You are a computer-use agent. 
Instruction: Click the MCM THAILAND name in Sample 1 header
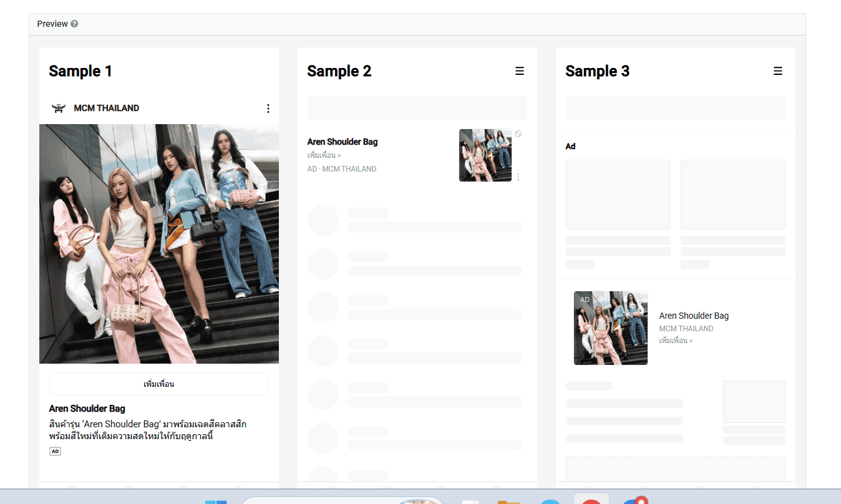(107, 108)
